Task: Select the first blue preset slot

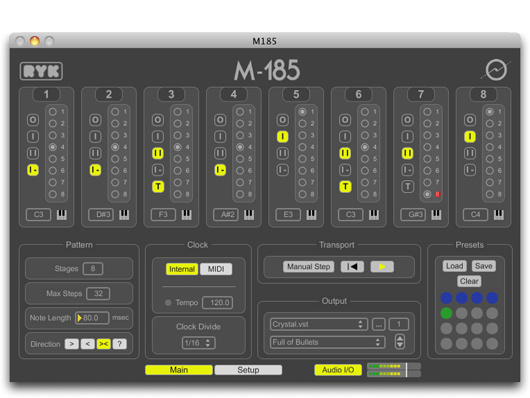Action: [x=446, y=298]
